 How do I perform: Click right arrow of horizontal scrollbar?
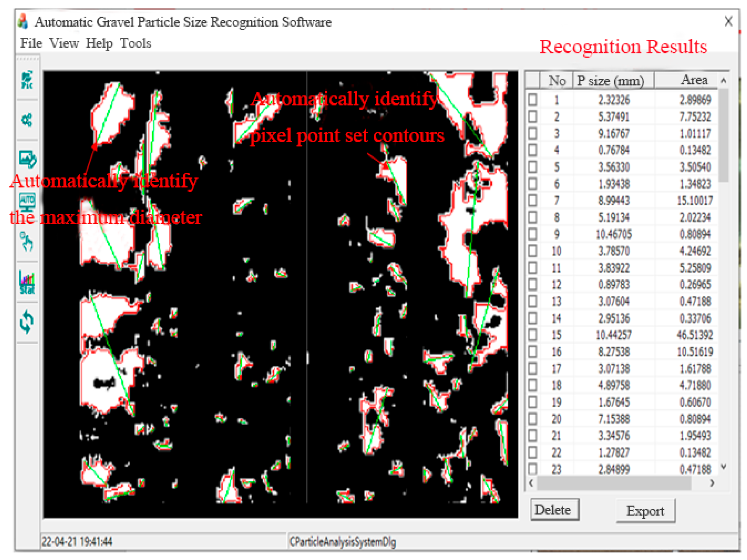click(712, 483)
